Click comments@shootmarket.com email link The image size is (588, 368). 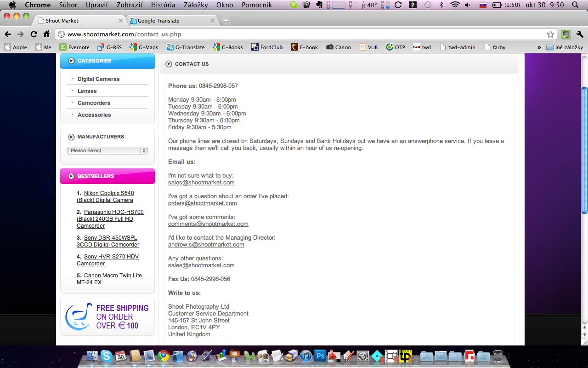click(x=208, y=224)
